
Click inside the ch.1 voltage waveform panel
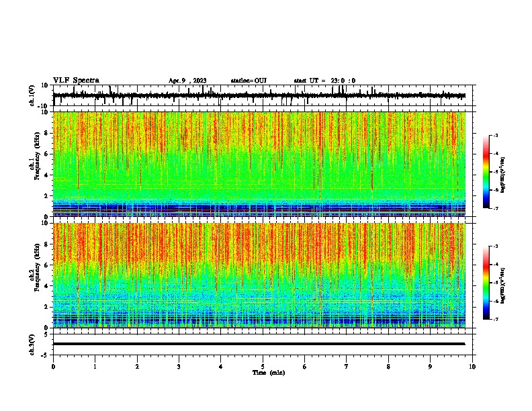[x=263, y=95]
